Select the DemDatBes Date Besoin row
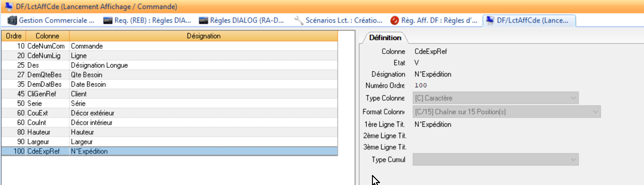 (169, 84)
